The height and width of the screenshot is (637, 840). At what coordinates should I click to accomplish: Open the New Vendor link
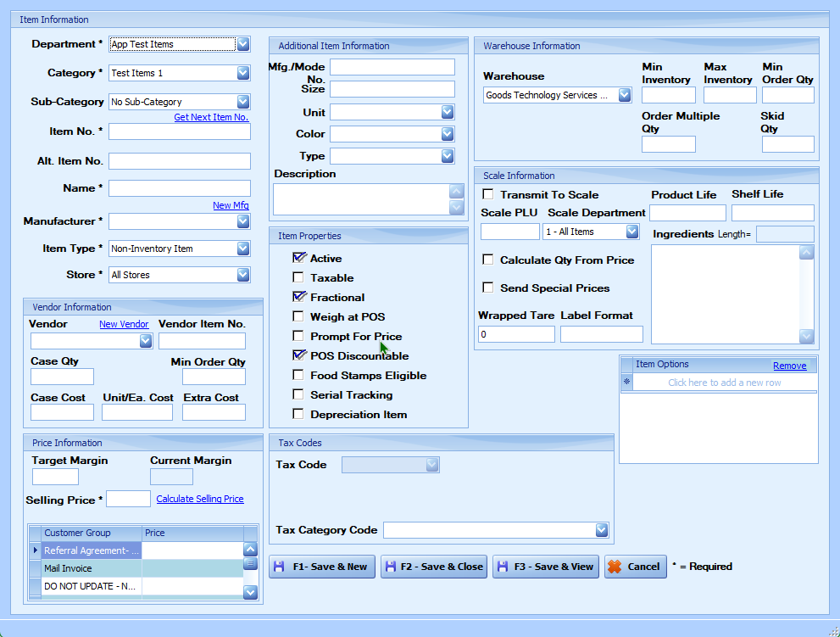click(124, 324)
